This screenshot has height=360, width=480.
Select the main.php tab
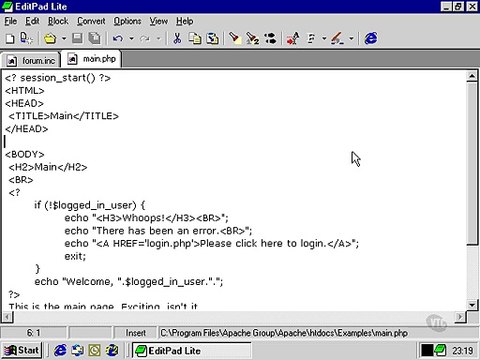click(x=91, y=59)
